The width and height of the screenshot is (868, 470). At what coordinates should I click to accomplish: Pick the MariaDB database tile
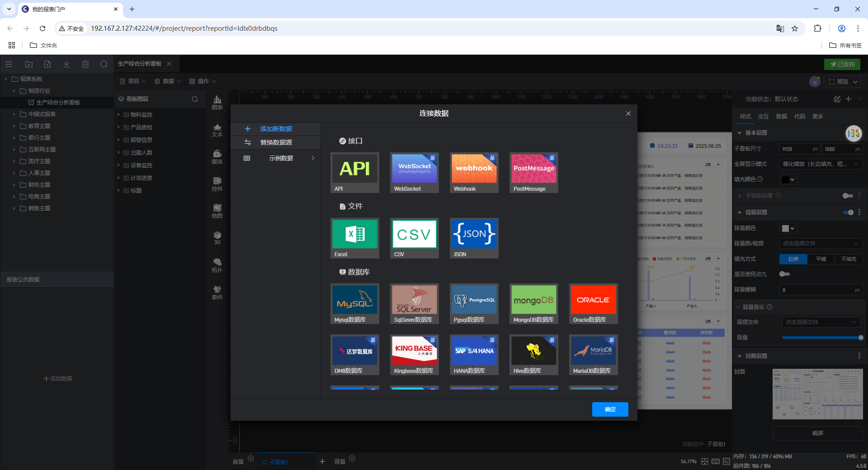[594, 355]
